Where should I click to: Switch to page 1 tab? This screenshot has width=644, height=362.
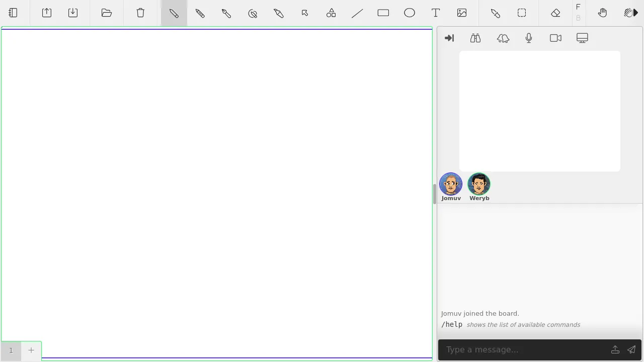11,350
